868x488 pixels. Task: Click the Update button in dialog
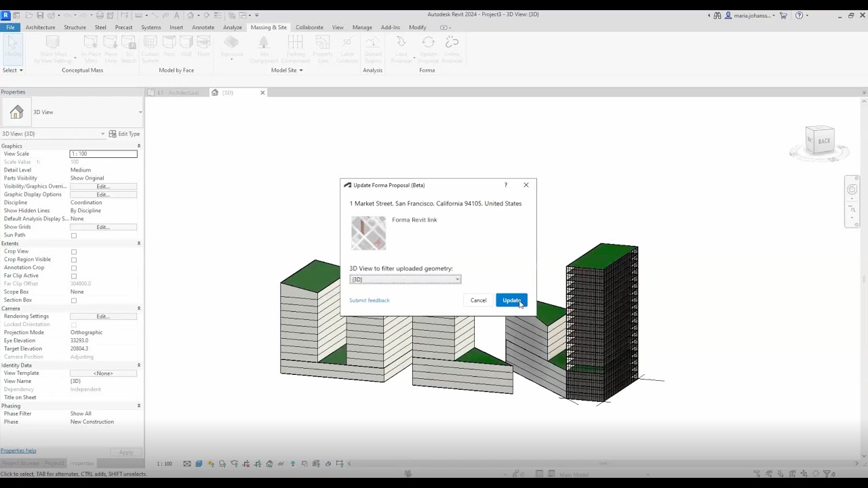(x=511, y=300)
